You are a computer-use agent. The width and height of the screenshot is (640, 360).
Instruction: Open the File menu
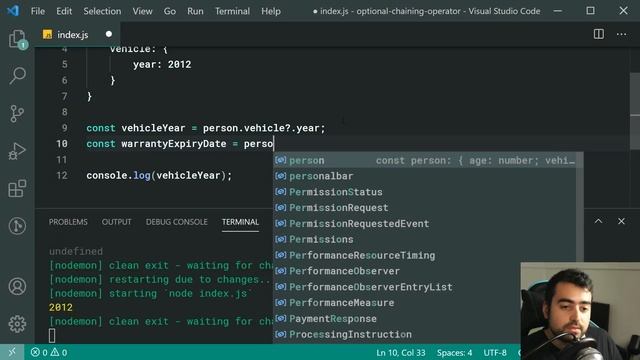coord(38,11)
